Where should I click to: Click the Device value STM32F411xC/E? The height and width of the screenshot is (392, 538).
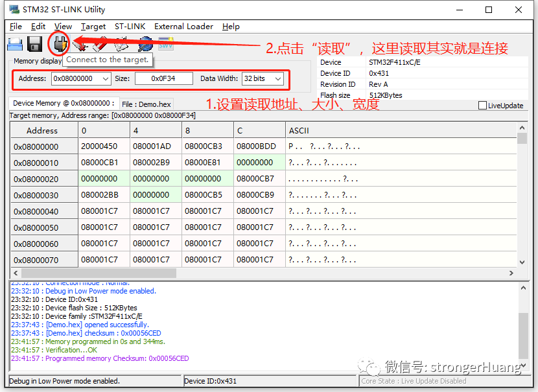pos(395,62)
